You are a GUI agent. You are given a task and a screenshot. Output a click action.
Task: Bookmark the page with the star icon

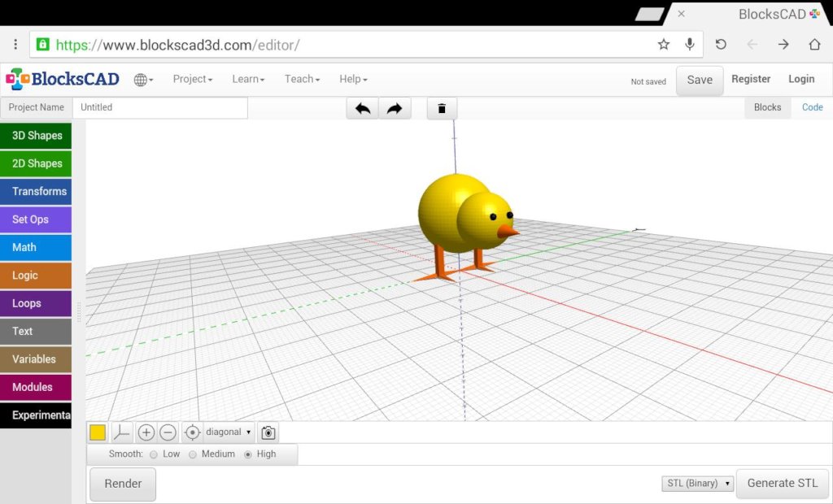(664, 44)
